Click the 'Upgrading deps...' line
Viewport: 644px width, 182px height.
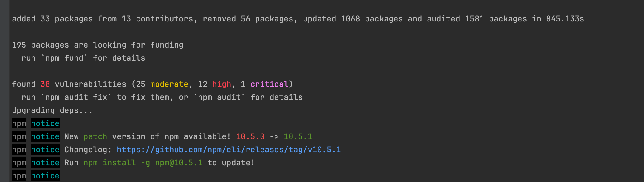(x=52, y=110)
